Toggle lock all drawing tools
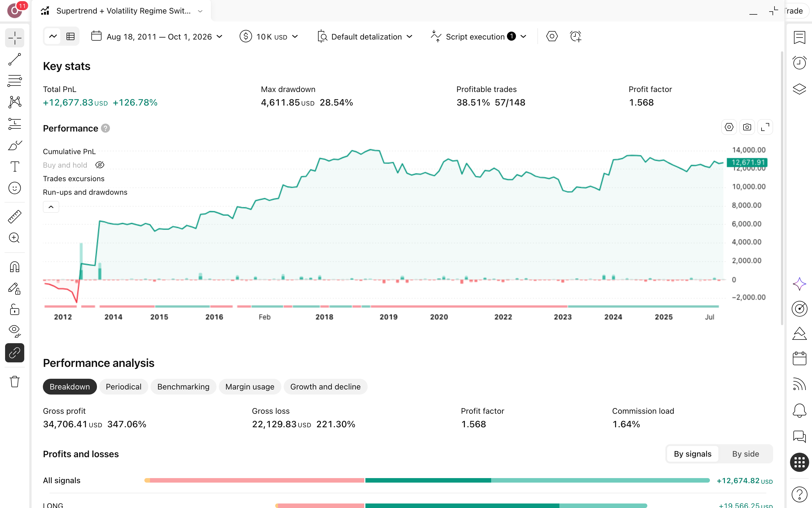 tap(14, 310)
